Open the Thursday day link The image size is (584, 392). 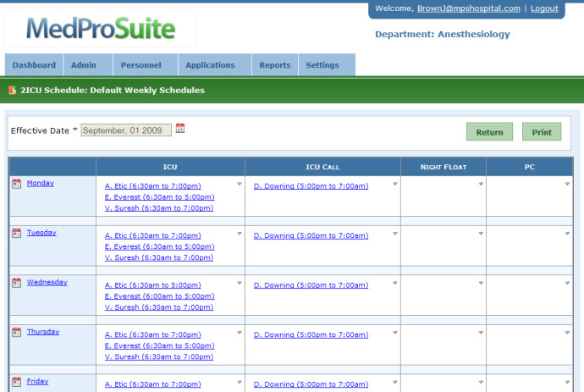(x=43, y=332)
